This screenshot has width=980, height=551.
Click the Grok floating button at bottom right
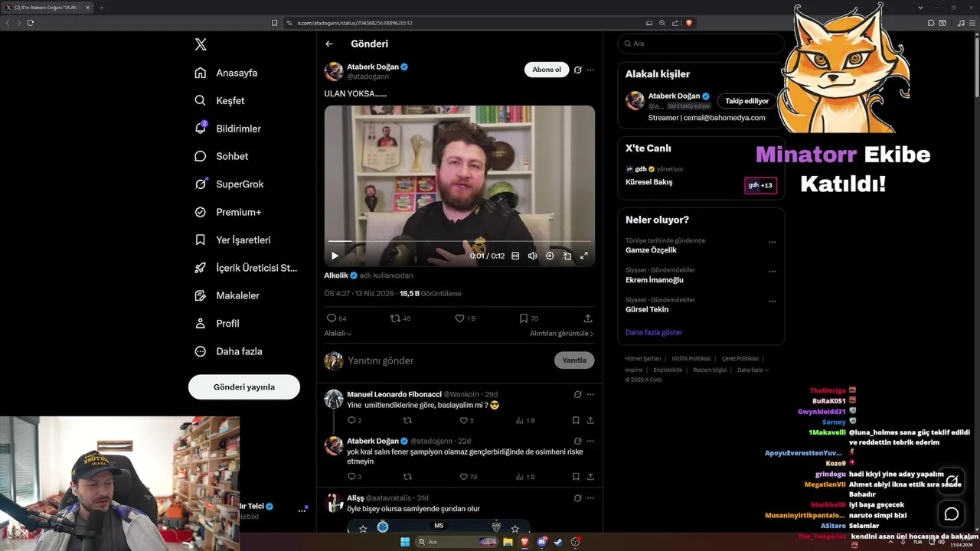point(952,481)
